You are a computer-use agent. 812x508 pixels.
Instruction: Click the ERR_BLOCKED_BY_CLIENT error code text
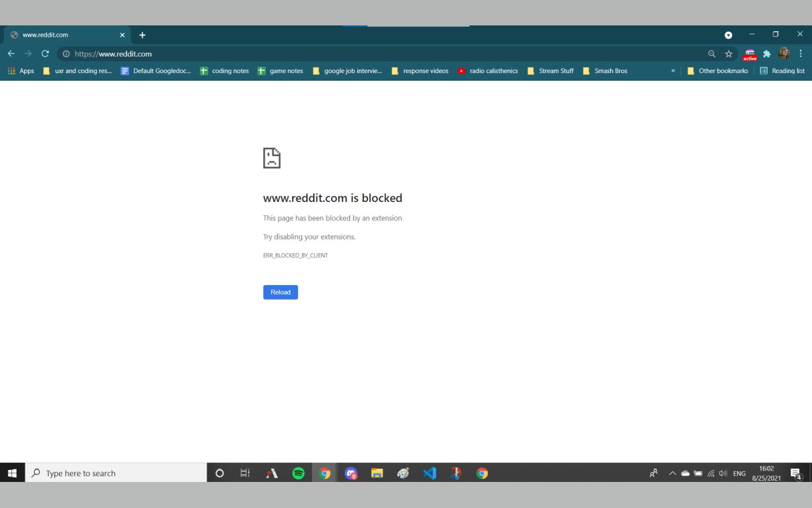pos(296,255)
